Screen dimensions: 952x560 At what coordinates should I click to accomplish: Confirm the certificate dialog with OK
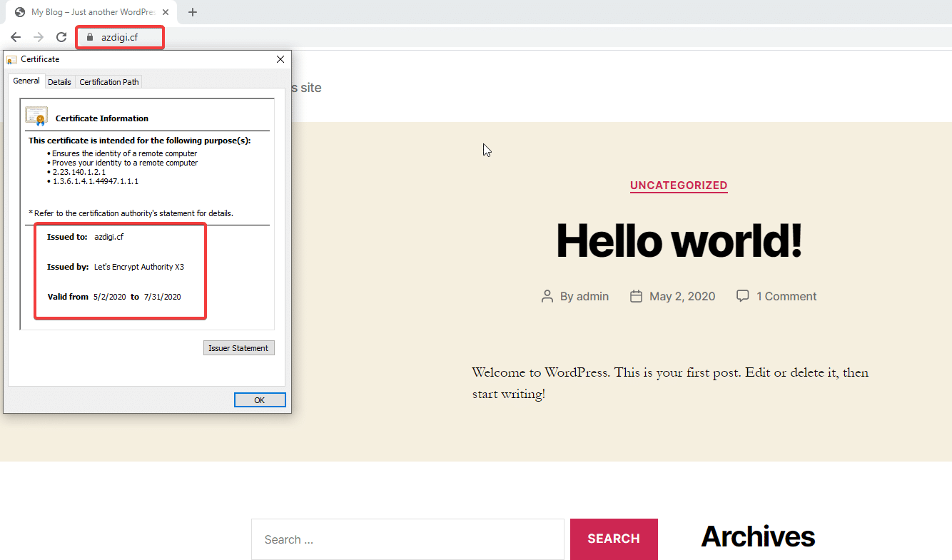(260, 399)
